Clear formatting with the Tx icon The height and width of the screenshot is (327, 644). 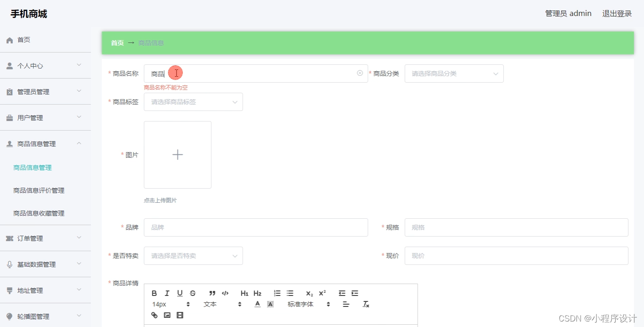(366, 304)
